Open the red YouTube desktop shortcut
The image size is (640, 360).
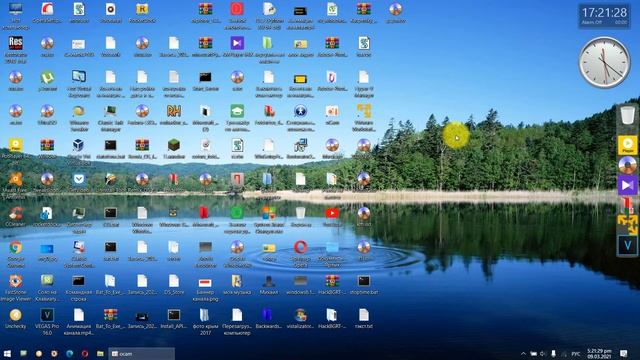[332, 213]
